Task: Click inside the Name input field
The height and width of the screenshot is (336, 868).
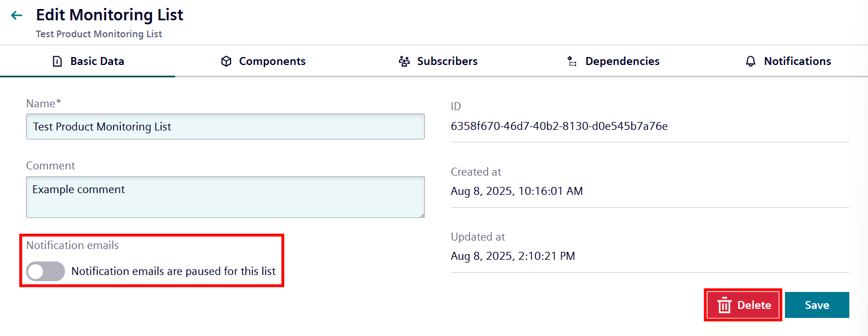Action: click(x=225, y=126)
